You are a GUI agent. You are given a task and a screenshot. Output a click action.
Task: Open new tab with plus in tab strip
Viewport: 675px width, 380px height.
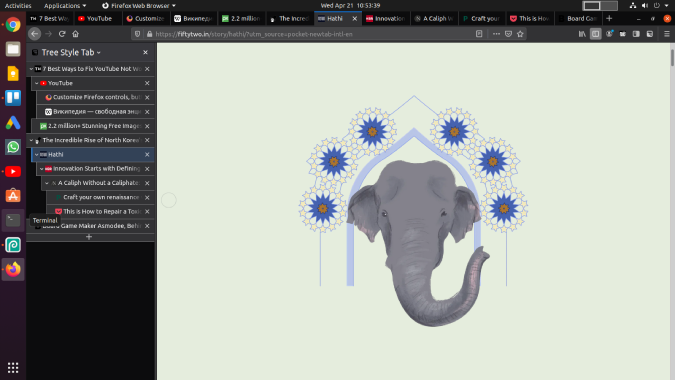tap(609, 19)
